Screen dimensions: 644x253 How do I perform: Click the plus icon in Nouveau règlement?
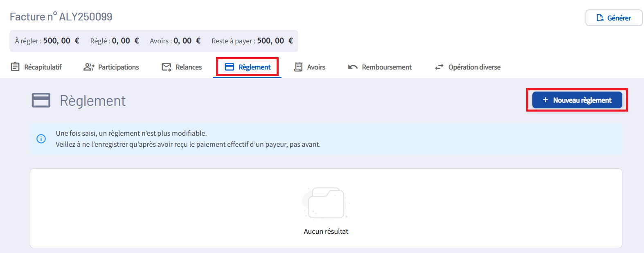(545, 100)
